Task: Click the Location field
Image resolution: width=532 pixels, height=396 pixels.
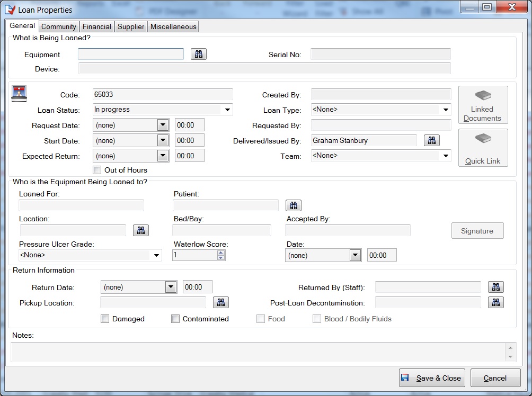Action: (x=73, y=230)
